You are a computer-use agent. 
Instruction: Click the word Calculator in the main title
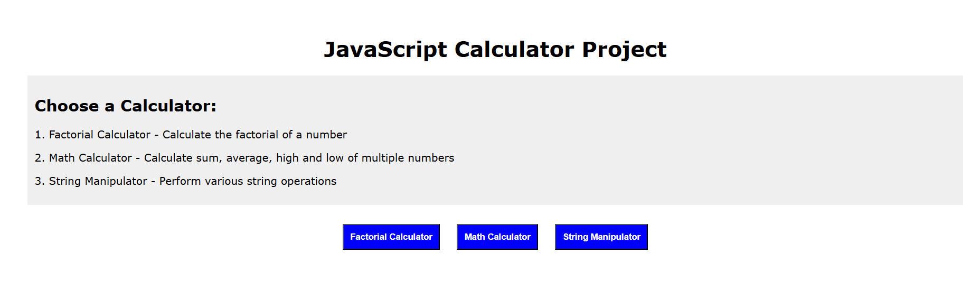click(514, 50)
